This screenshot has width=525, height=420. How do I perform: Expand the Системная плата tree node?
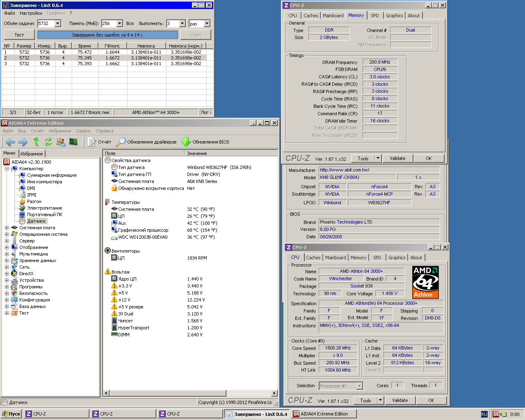(x=7, y=228)
